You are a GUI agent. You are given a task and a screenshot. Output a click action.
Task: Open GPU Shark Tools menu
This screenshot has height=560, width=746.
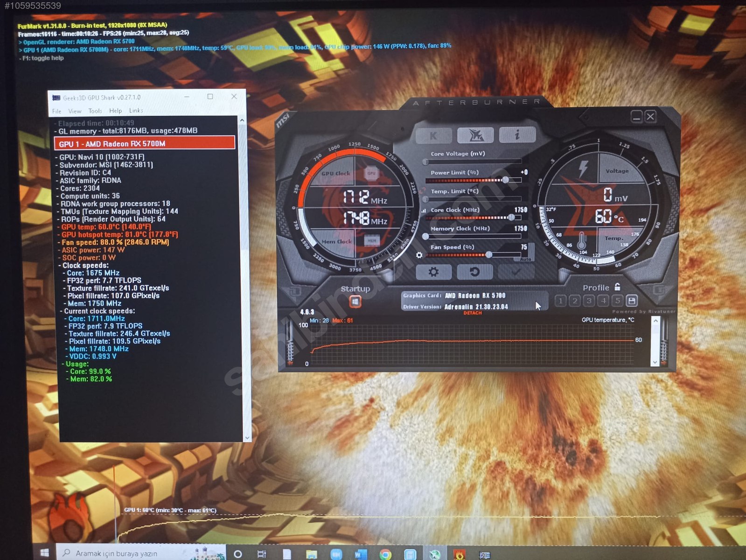point(95,111)
